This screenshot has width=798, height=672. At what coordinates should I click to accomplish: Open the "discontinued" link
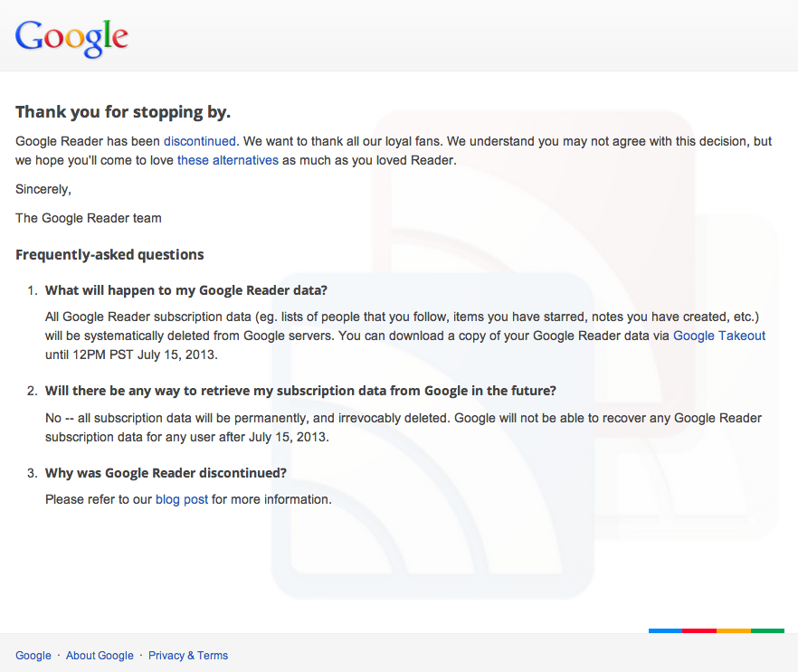[x=199, y=141]
